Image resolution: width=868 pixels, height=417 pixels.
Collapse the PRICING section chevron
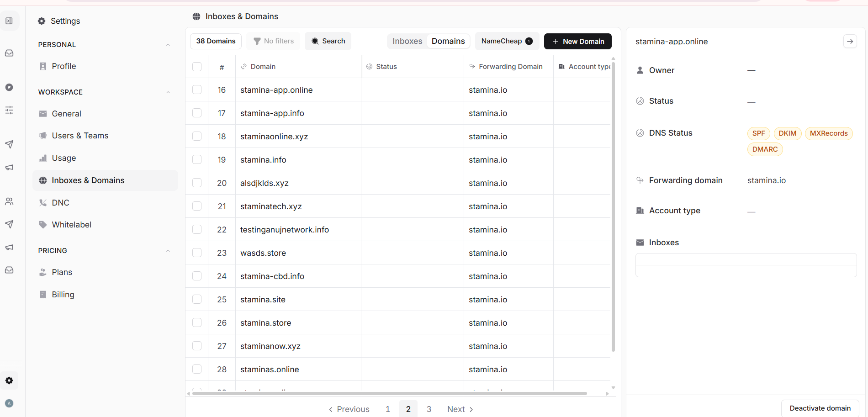[x=168, y=251]
